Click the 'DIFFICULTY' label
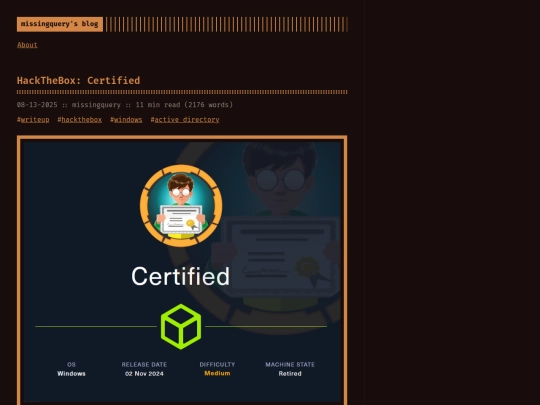 (x=217, y=364)
